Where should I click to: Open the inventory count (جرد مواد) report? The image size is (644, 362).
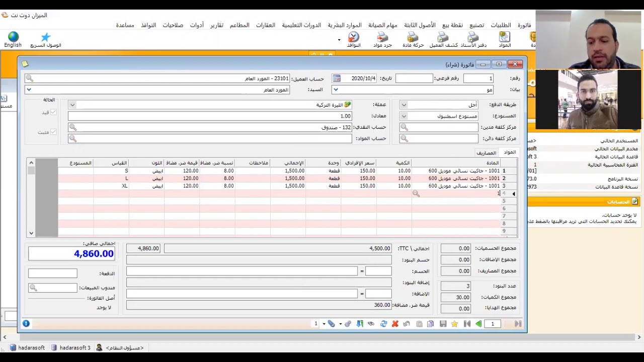[382, 40]
